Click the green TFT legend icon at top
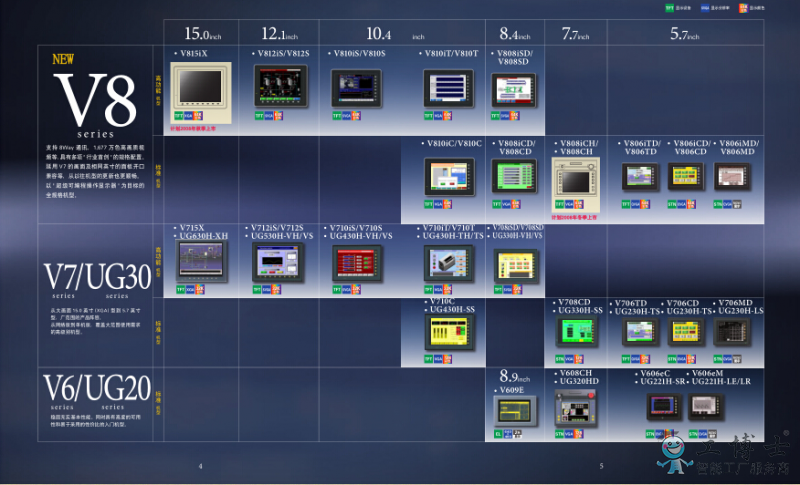This screenshot has height=485, width=800. (669, 8)
